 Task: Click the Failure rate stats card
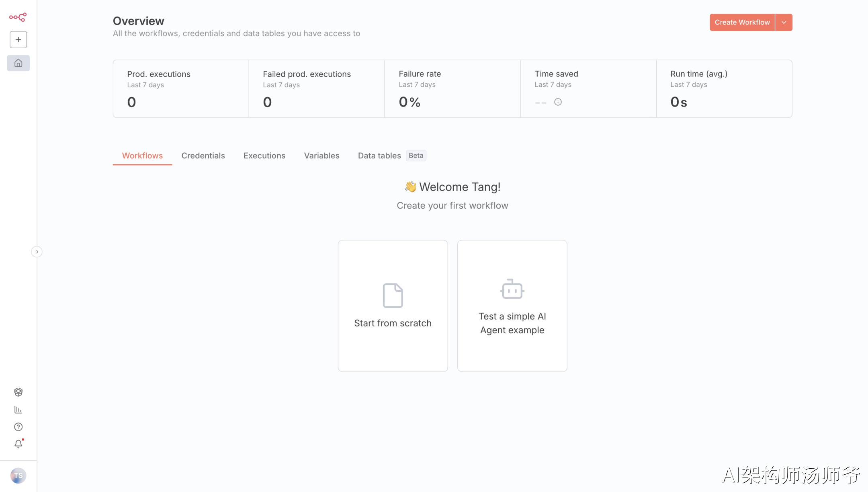(x=452, y=89)
